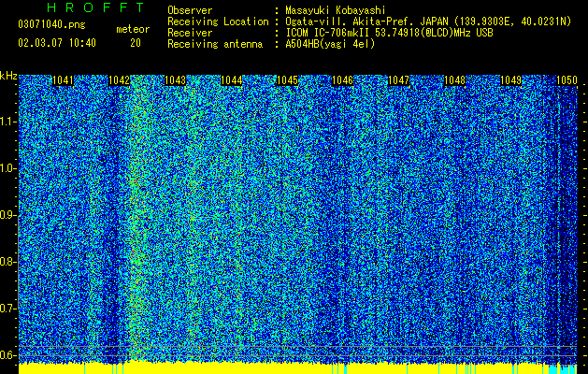Select the A504HB(yagi 4el) antenna text

(x=330, y=44)
